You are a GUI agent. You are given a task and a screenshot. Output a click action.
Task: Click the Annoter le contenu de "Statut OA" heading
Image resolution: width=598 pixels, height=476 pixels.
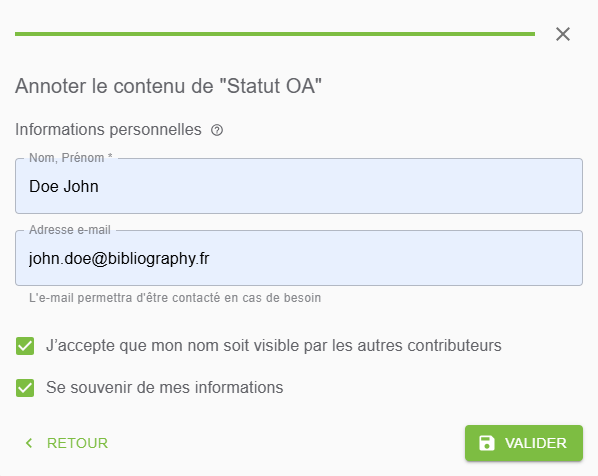point(168,86)
